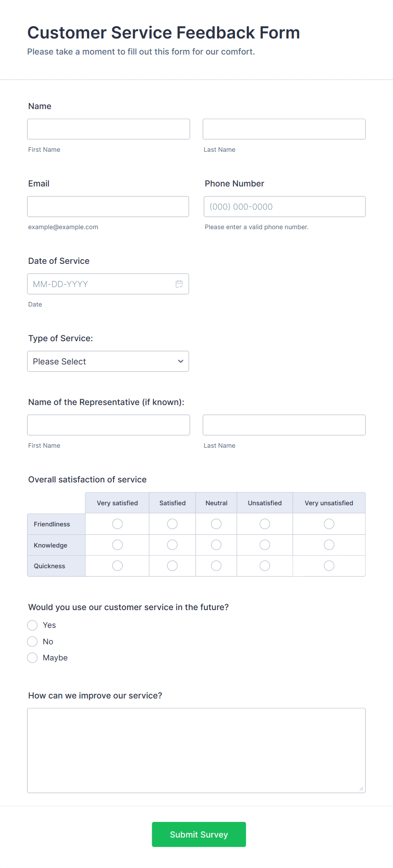
Task: Select Satisfied for Friendliness
Action: coord(172,523)
